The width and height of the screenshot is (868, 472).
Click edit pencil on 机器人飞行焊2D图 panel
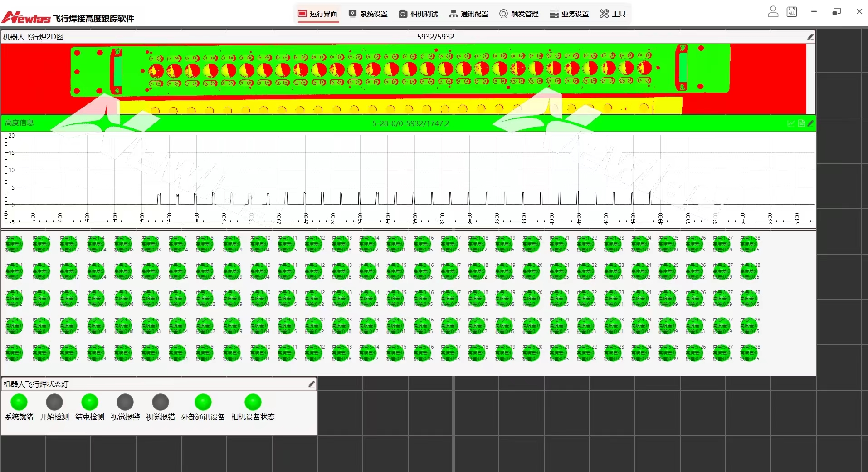[810, 37]
